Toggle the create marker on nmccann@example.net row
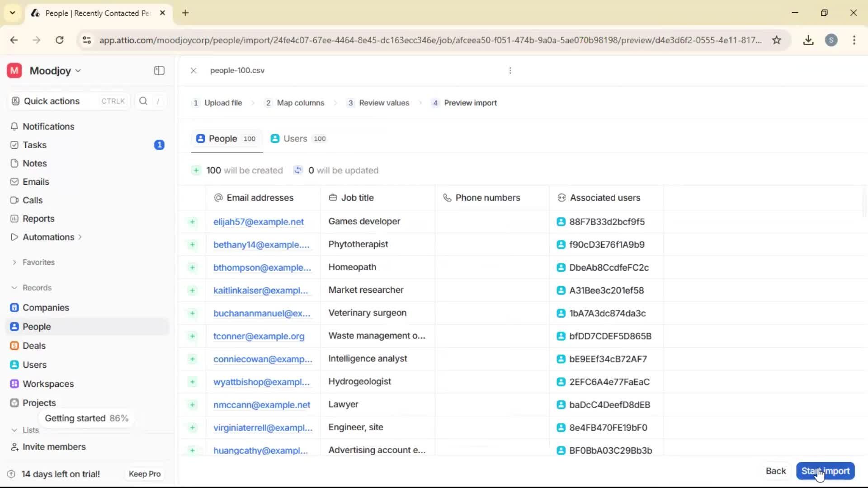868x488 pixels. click(x=192, y=405)
